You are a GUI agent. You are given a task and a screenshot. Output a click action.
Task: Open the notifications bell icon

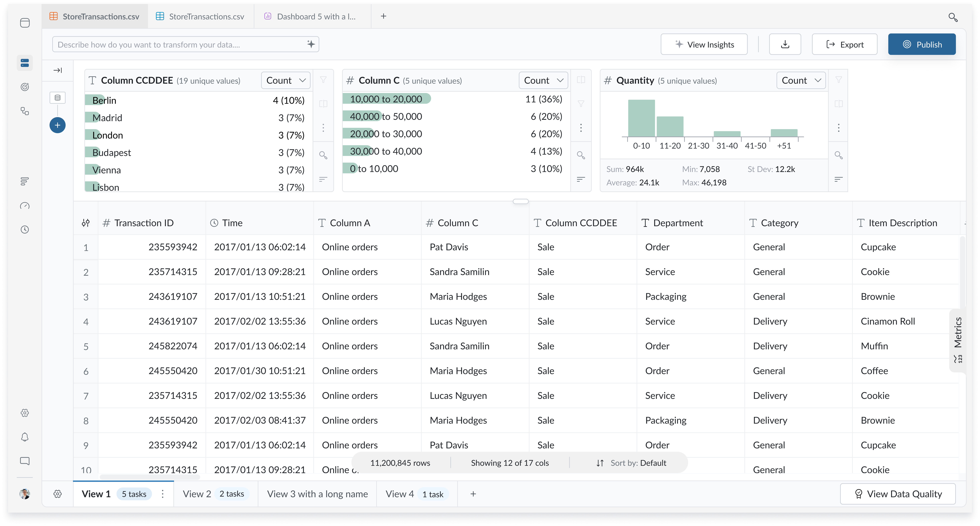point(25,437)
